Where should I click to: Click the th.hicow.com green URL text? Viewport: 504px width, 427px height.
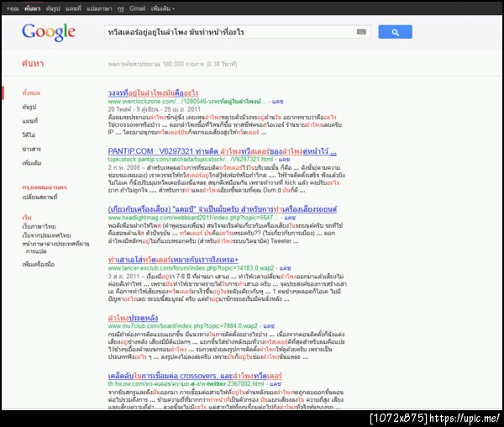pyautogui.click(x=186, y=383)
